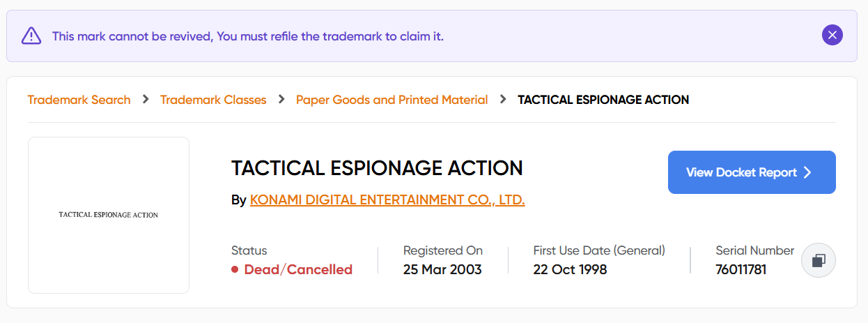Open the trademark logo image thumbnail
This screenshot has width=868, height=323.
tap(109, 215)
